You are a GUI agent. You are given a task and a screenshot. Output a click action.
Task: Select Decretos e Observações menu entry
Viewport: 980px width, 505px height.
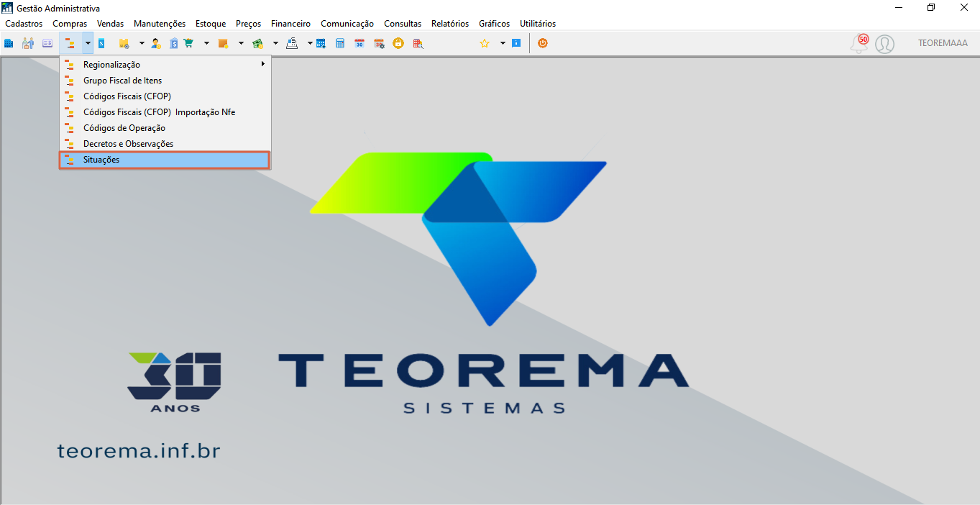click(x=165, y=144)
